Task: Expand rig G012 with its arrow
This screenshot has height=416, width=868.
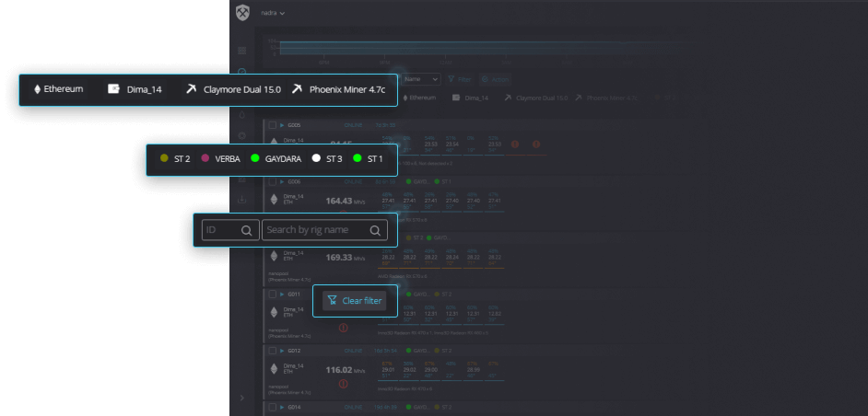Action: coord(282,351)
